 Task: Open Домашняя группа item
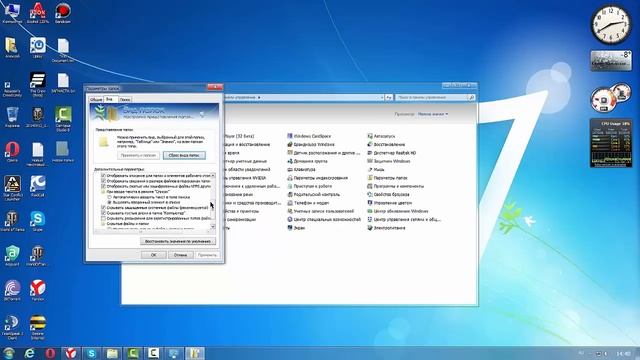[x=307, y=161]
